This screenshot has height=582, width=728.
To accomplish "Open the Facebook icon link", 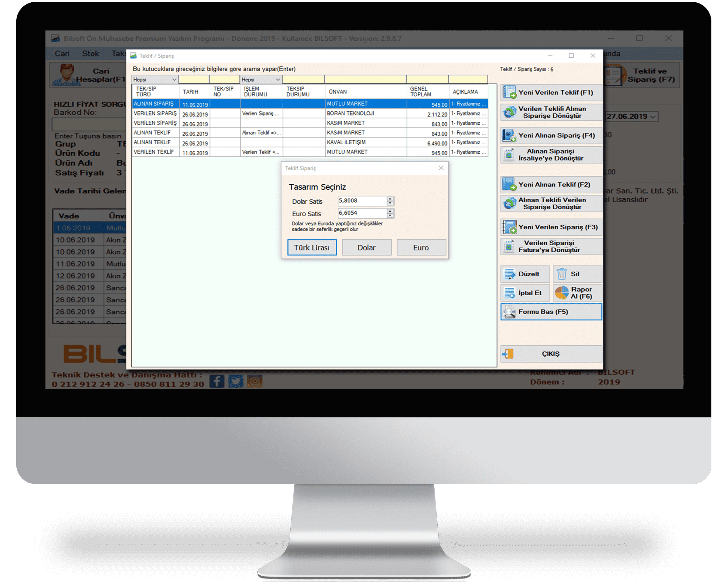I will [217, 381].
